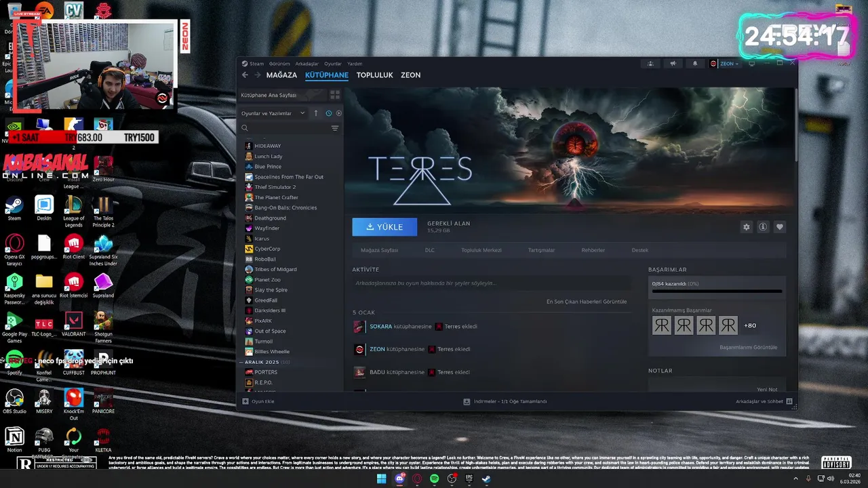Open the Görünüm menu
Viewport: 868px width, 488px height.
279,64
